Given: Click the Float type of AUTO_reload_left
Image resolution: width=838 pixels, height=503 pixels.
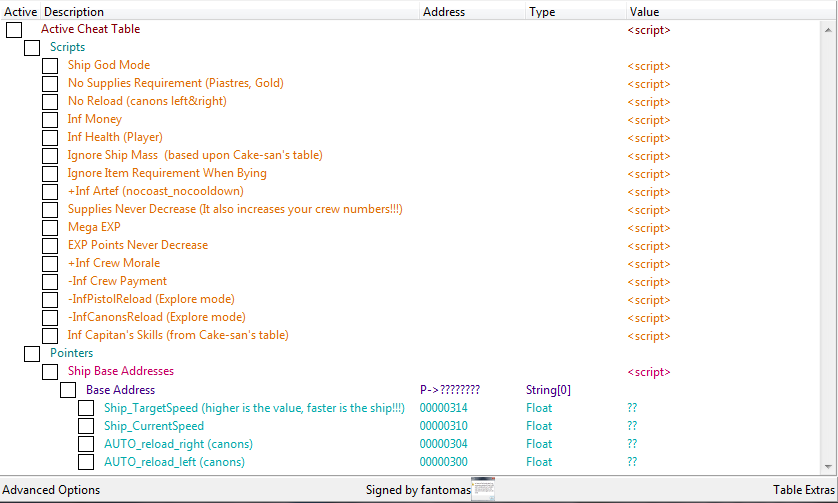Looking at the screenshot, I should pos(539,462).
